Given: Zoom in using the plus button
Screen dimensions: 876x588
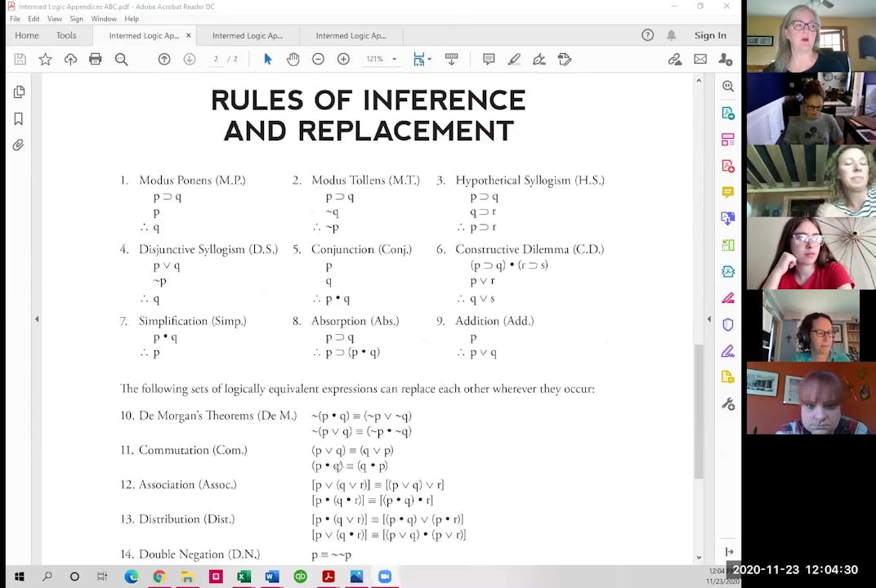Looking at the screenshot, I should (343, 59).
